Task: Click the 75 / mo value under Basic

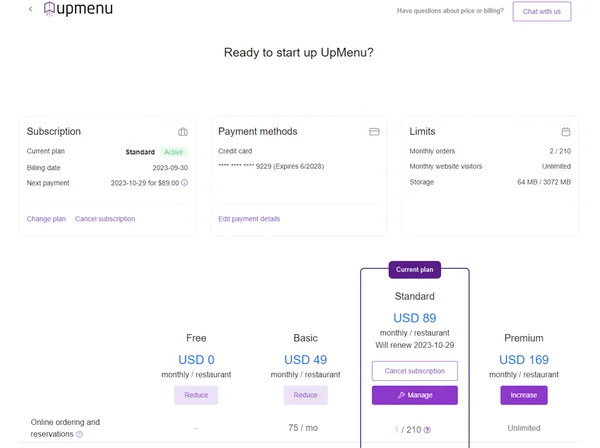Action: 303,428
